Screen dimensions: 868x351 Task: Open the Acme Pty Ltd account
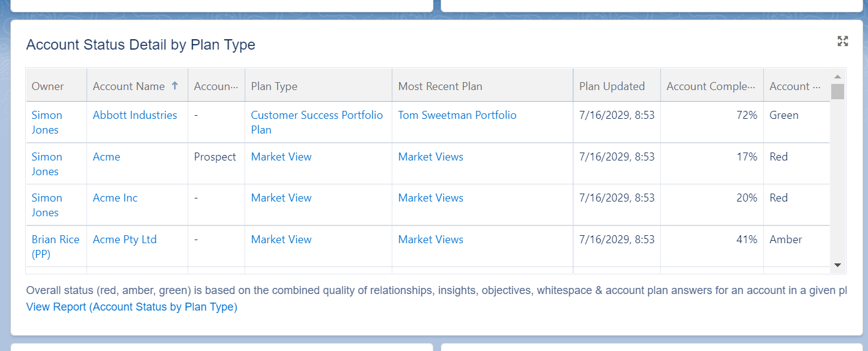tap(125, 240)
